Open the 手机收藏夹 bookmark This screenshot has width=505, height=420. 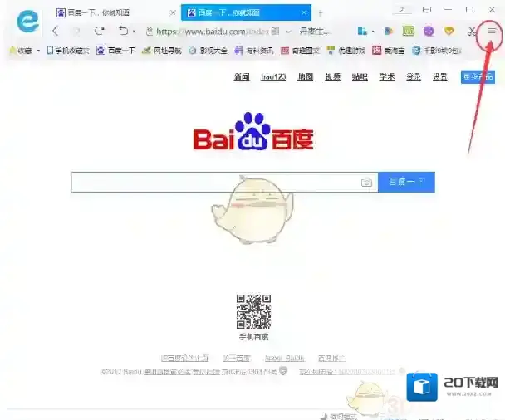click(68, 51)
